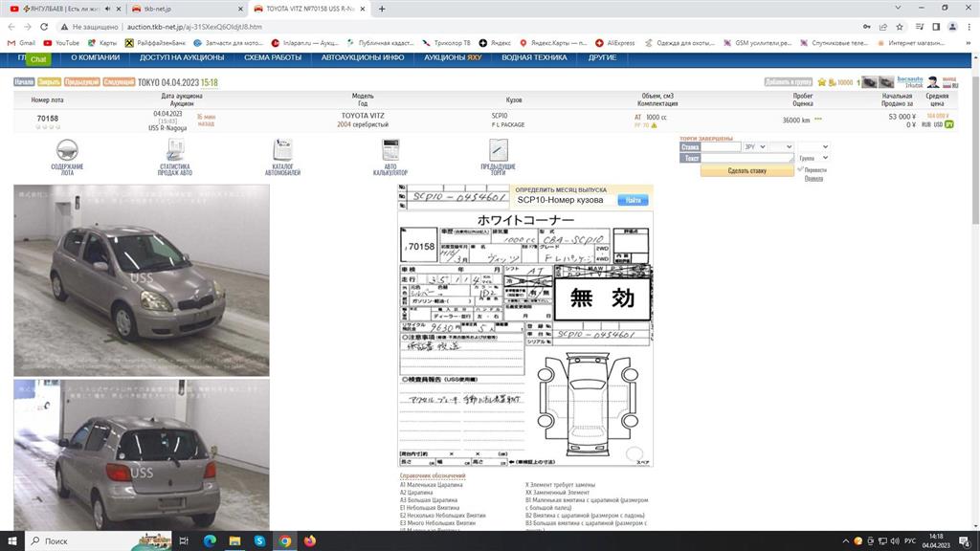Go back using the browser back arrow
This screenshot has height=551, width=980.
click(11, 27)
